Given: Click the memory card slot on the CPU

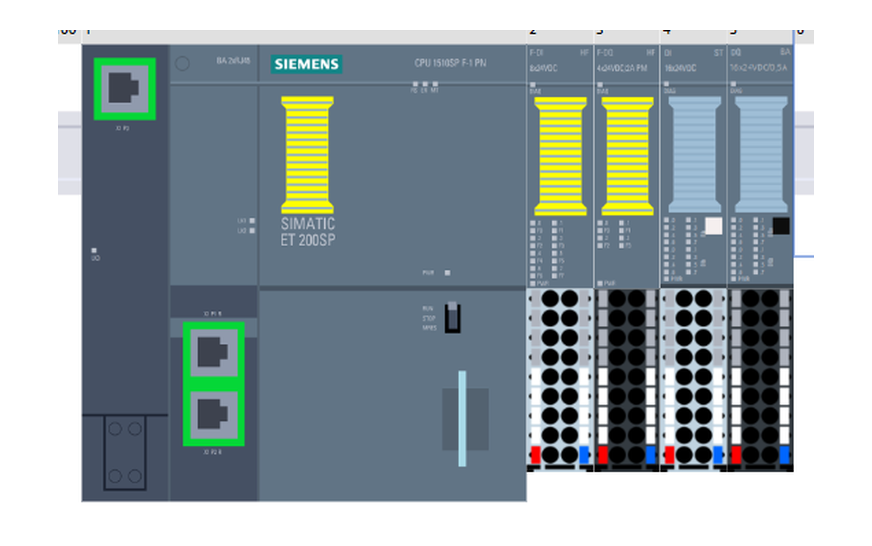Looking at the screenshot, I should click(x=465, y=419).
